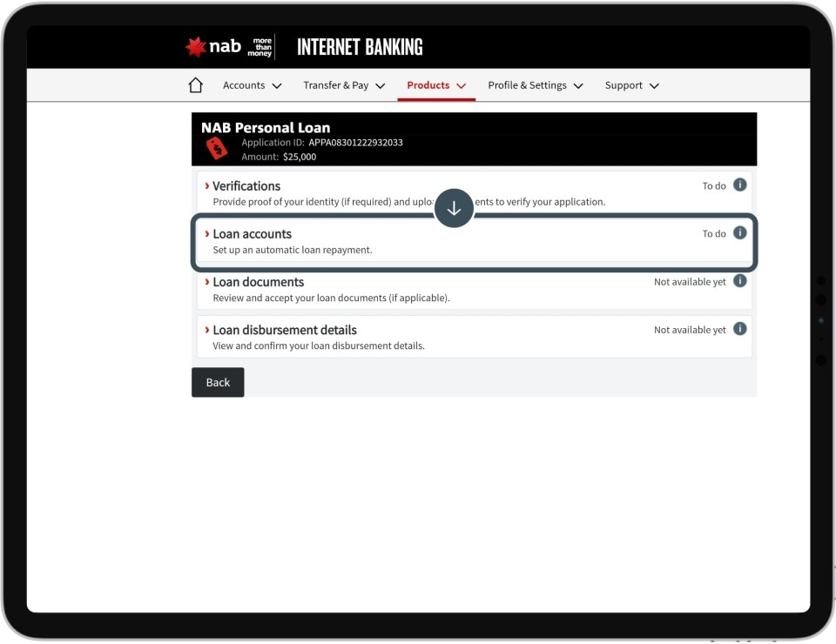This screenshot has height=644, width=836.
Task: Click the Home house icon
Action: pos(196,85)
